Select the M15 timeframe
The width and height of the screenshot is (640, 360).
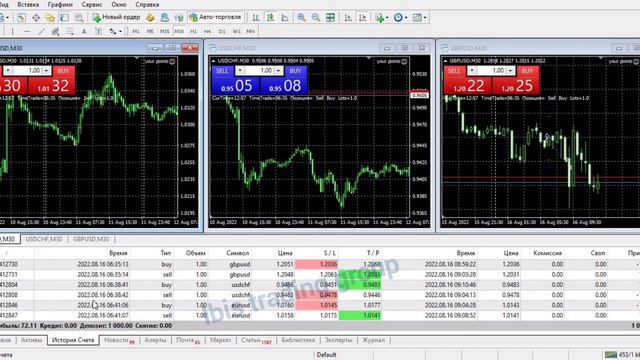point(164,31)
